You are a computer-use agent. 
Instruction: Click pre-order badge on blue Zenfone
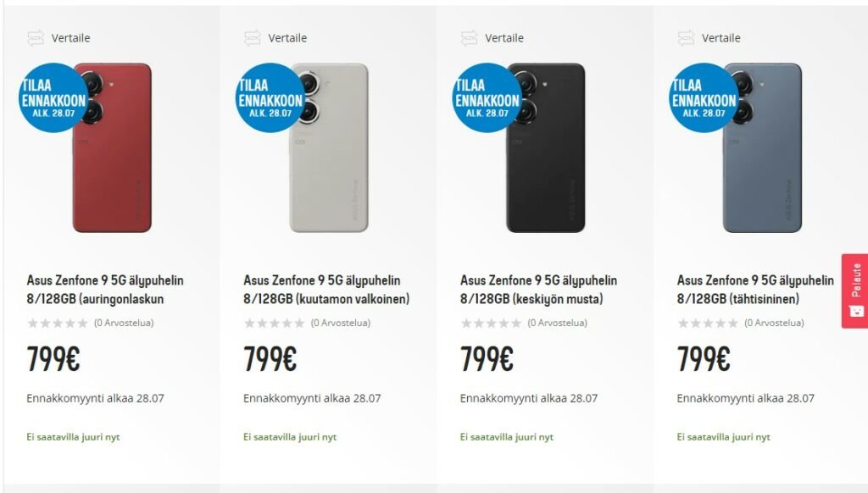704,98
